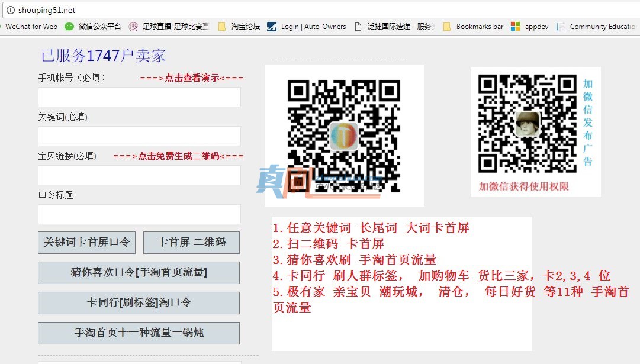Click the football live stream bookmark icon
The width and height of the screenshot is (640, 364).
133,27
